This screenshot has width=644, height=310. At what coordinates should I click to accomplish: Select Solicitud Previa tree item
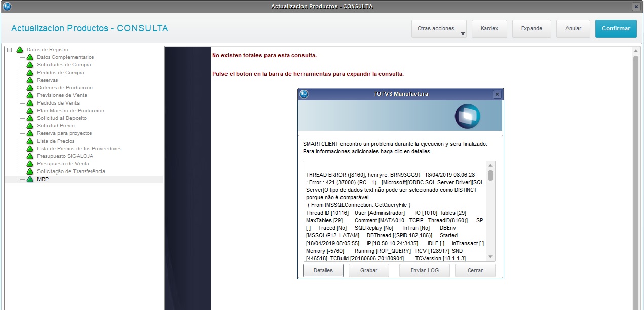pos(56,126)
